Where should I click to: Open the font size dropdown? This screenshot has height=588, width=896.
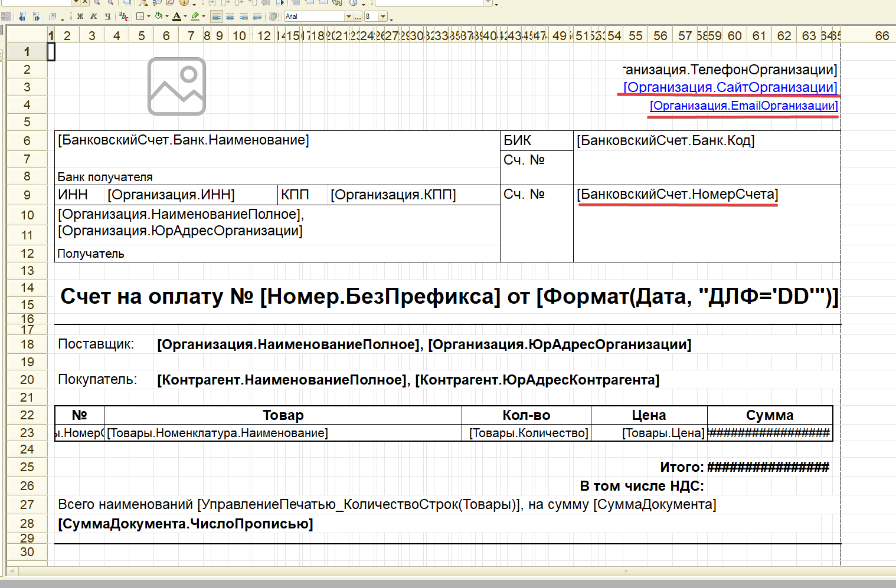click(383, 17)
